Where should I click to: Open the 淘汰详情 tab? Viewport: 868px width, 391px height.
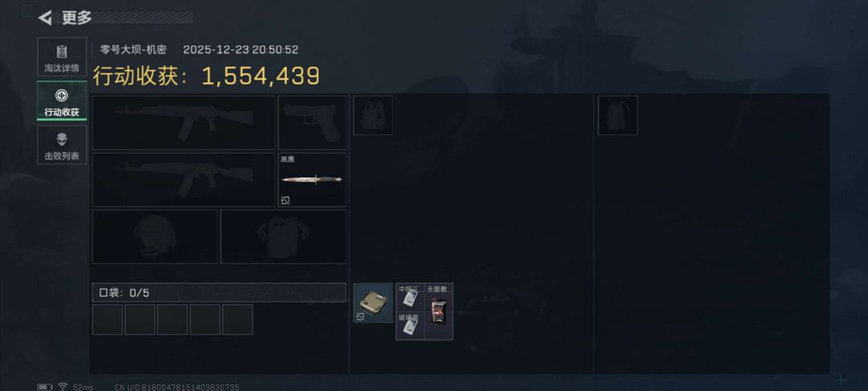62,57
